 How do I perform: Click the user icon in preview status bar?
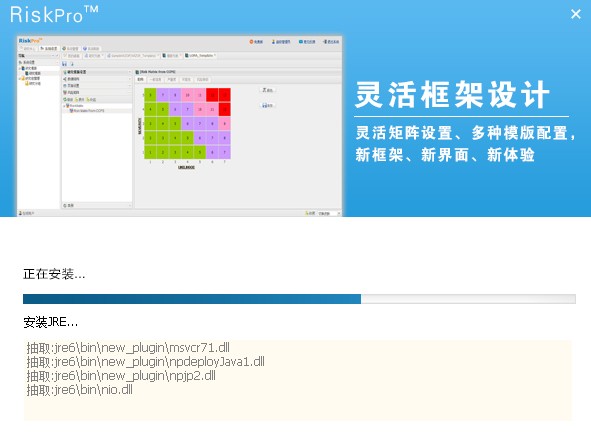(x=20, y=213)
